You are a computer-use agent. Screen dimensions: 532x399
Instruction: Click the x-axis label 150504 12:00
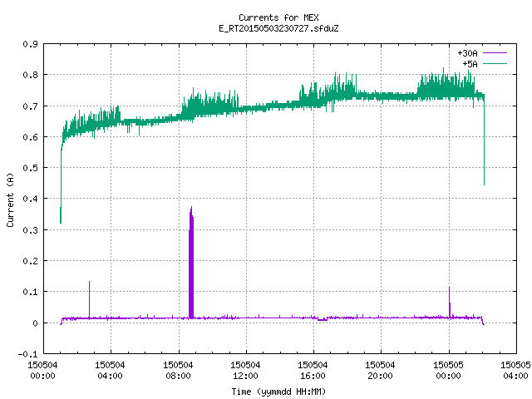click(245, 371)
